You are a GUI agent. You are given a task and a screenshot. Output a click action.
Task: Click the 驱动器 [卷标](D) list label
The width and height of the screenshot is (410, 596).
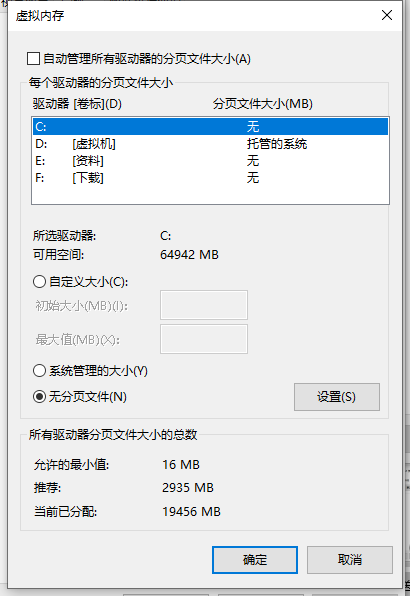[77, 104]
